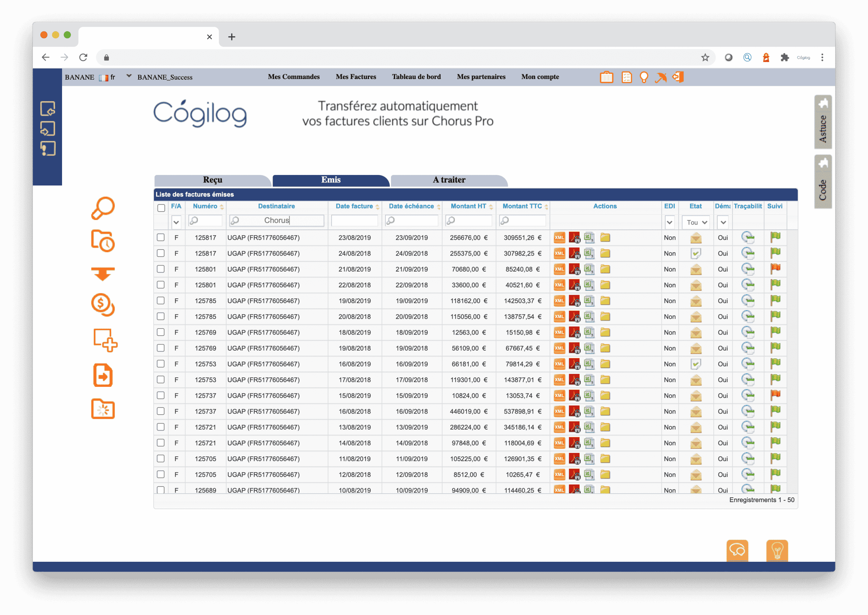
Task: Expand the language/account dropdown arrow near fr
Action: click(x=129, y=76)
